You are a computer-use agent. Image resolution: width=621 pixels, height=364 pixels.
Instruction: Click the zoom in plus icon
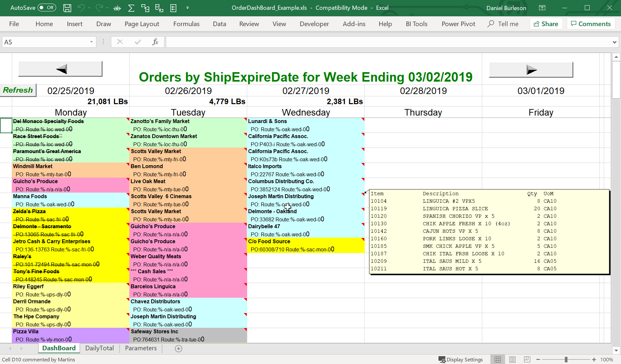click(x=594, y=359)
